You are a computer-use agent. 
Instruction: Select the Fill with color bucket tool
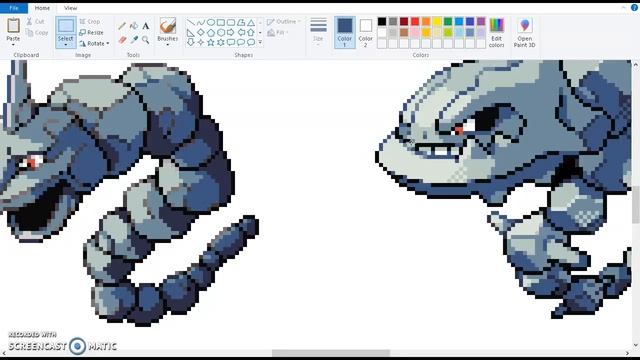click(134, 26)
